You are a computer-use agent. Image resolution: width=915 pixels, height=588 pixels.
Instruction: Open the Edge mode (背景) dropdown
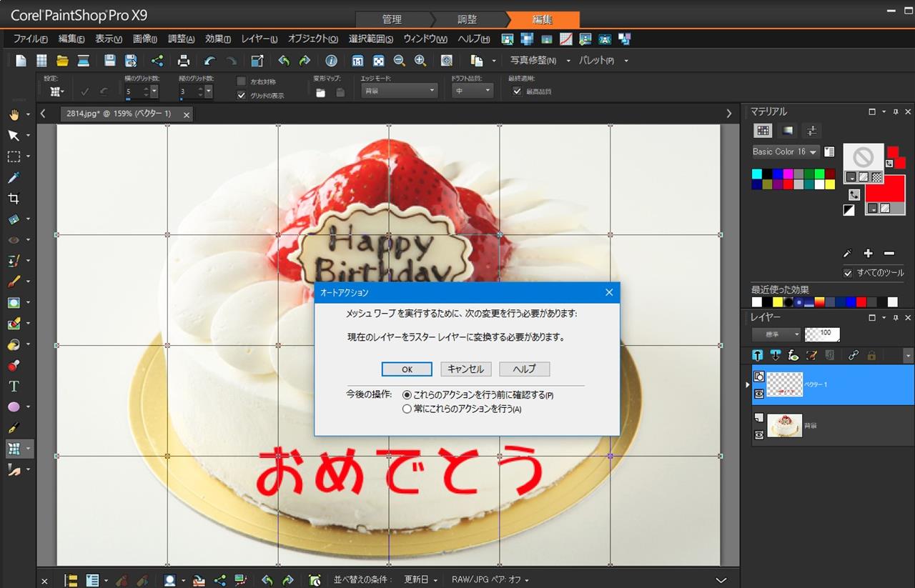[x=399, y=91]
